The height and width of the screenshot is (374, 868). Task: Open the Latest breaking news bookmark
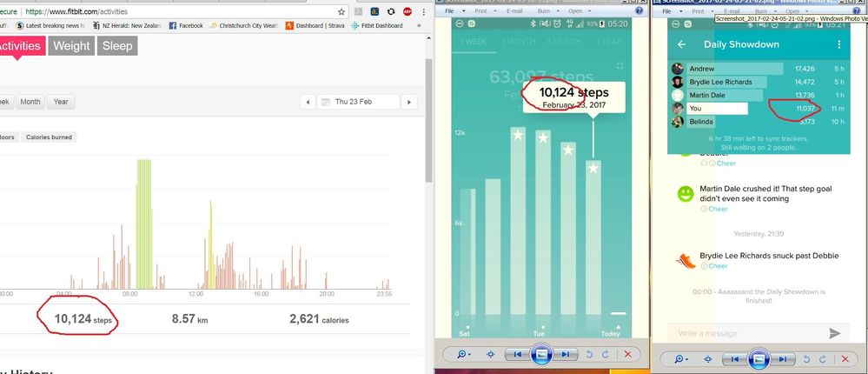coord(50,25)
